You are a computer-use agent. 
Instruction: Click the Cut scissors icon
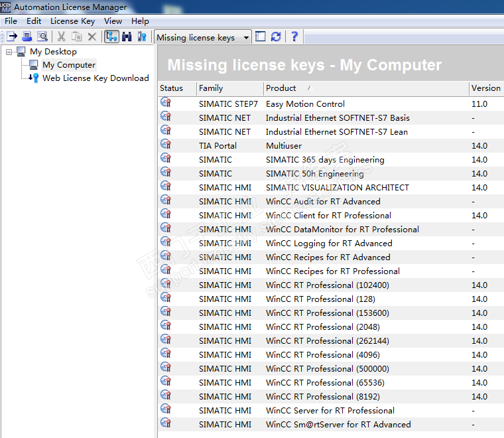[x=62, y=36]
